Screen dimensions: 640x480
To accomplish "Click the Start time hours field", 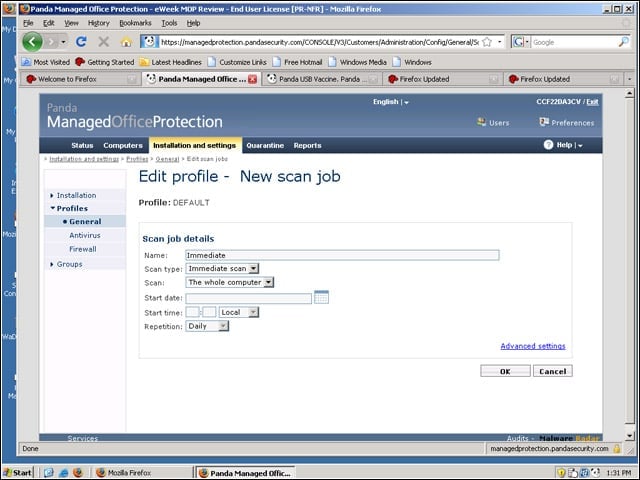I will click(x=192, y=312).
